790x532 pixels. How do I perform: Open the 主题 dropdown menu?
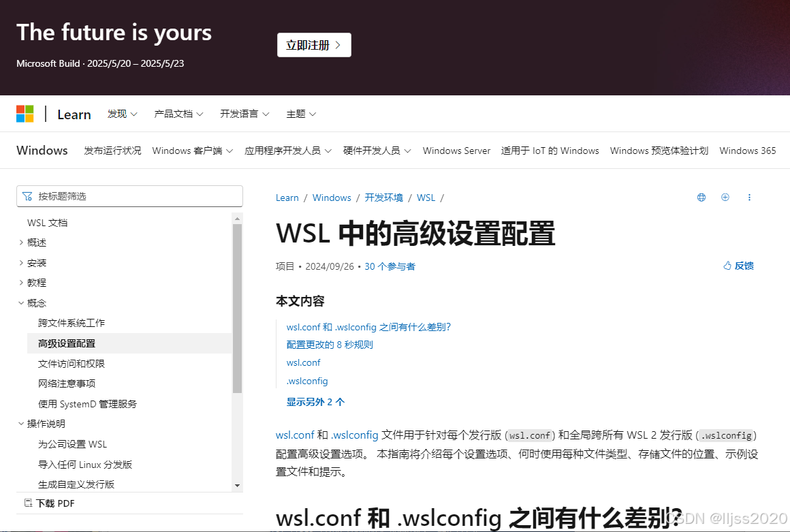pos(301,114)
